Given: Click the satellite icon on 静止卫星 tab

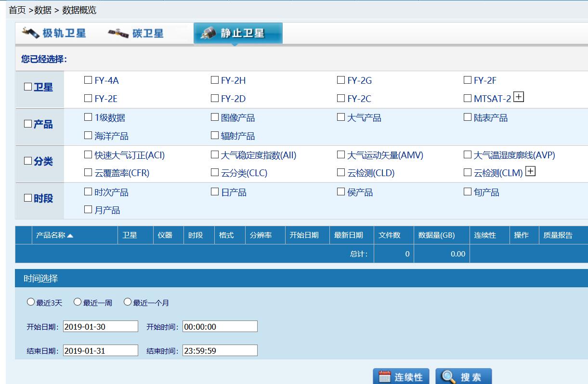Looking at the screenshot, I should tap(210, 33).
